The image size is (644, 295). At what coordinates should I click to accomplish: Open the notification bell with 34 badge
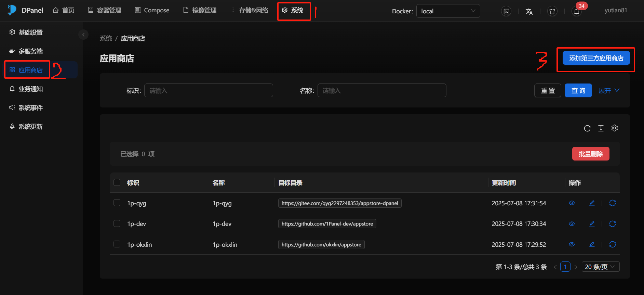577,11
